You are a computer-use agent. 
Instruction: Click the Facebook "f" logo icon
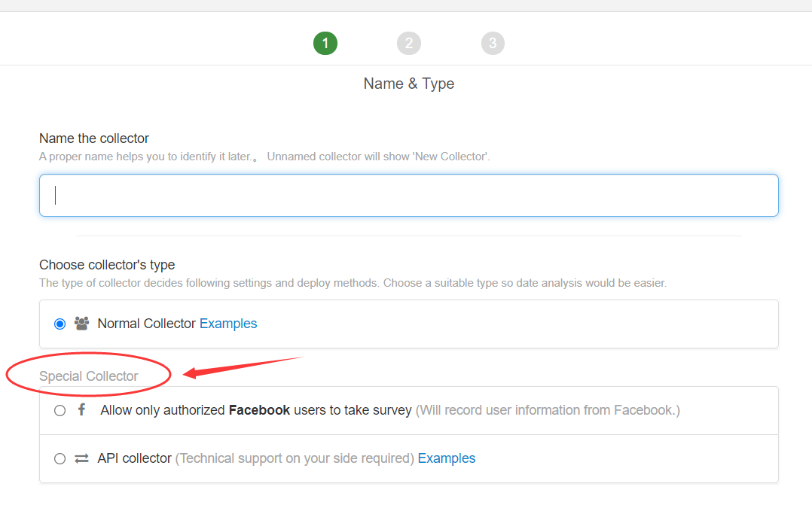tap(81, 410)
